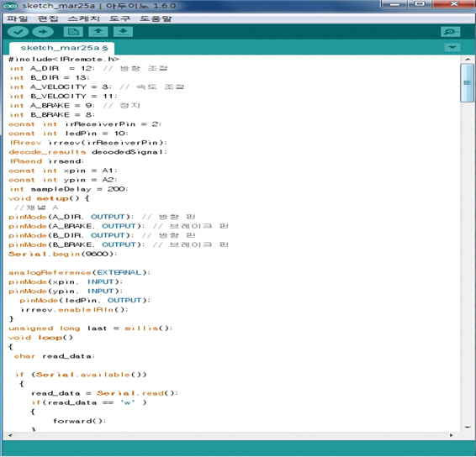Click the 'char read_data;' line

coord(55,356)
